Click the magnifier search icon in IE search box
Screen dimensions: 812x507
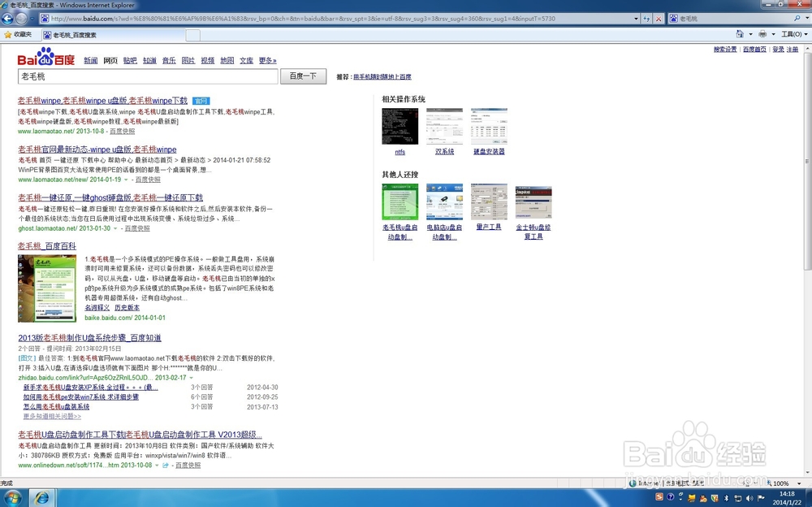[x=797, y=18]
